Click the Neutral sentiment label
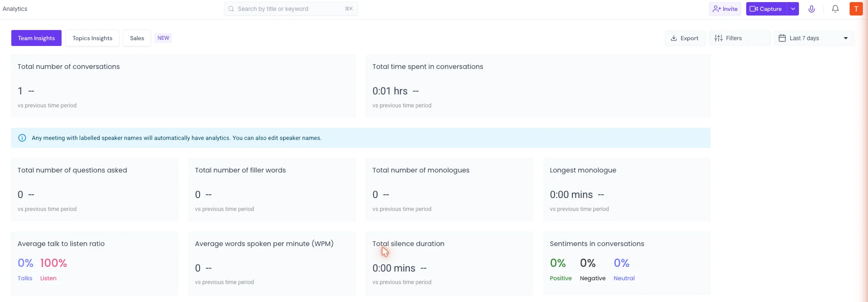Image resolution: width=868 pixels, height=302 pixels. [624, 278]
